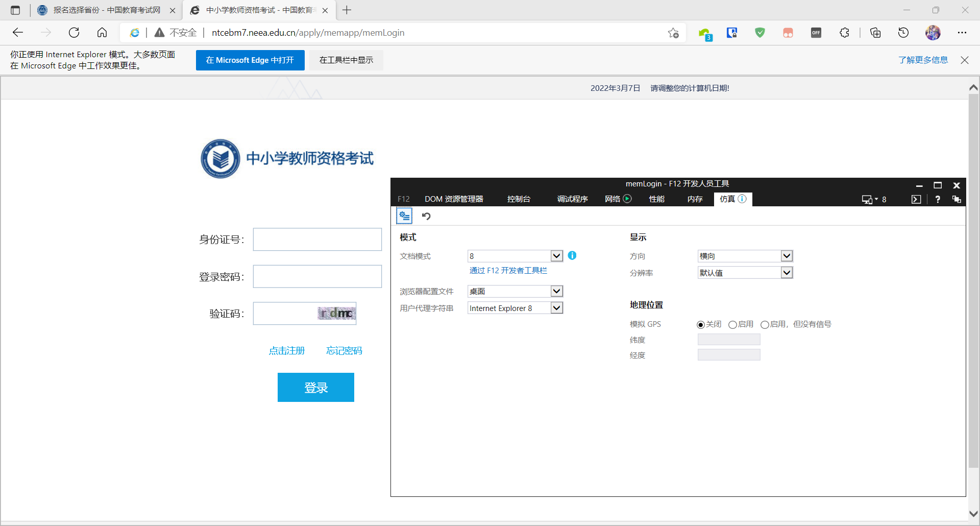Select the GPS 启用 radio button
The width and height of the screenshot is (980, 526).
(x=732, y=325)
